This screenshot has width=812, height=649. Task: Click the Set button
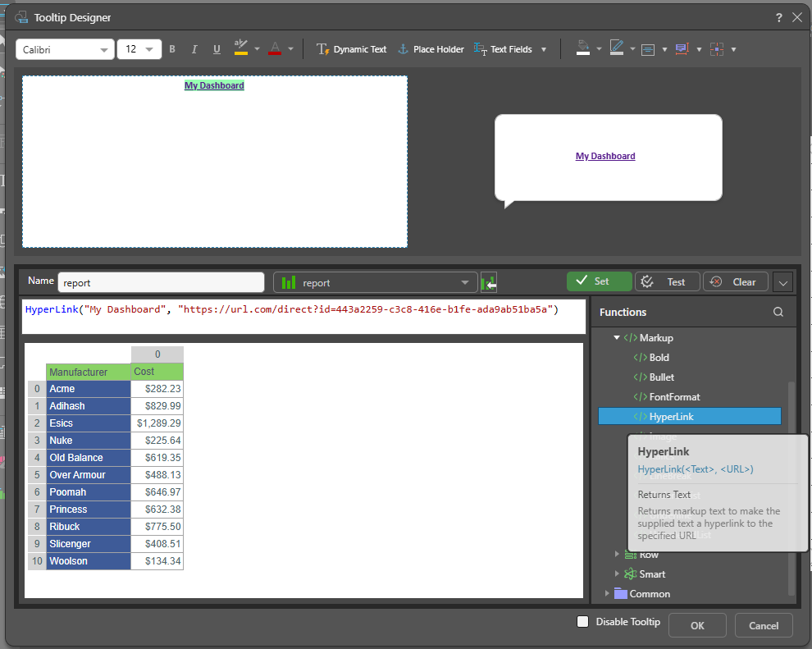point(600,281)
